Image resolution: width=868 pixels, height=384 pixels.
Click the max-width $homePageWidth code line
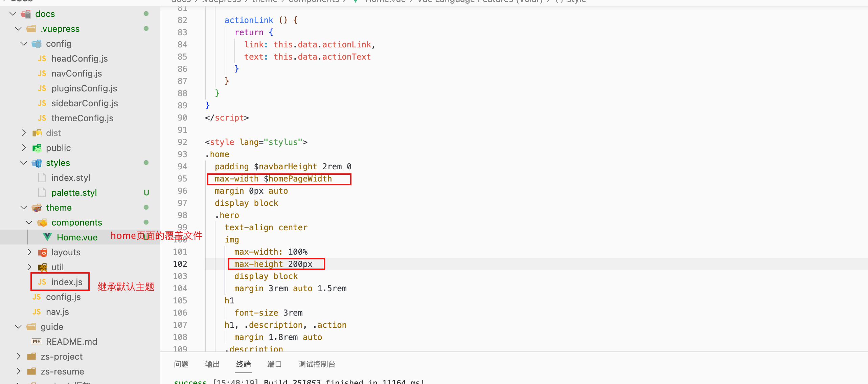tap(273, 179)
